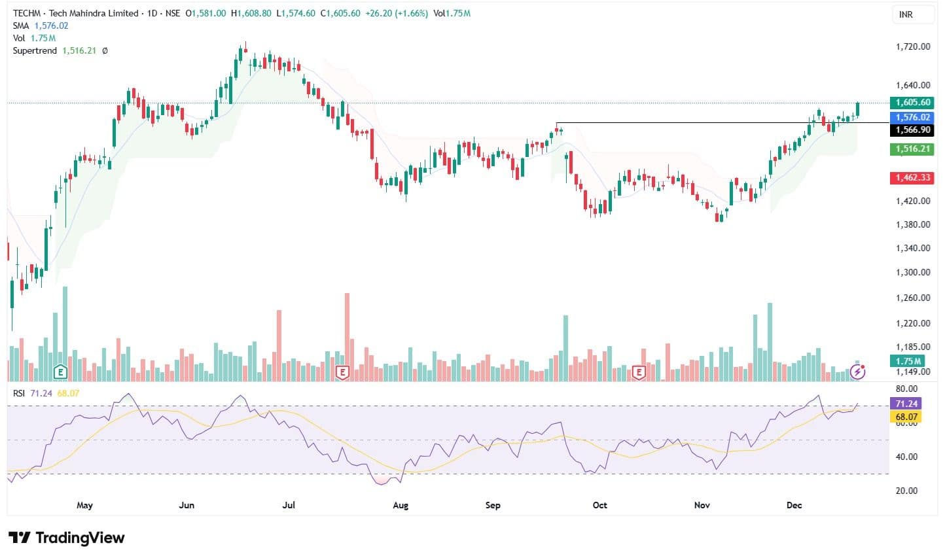Screen dimensions: 945x560
Task: Click the open price value O1,581.00
Action: pos(206,13)
